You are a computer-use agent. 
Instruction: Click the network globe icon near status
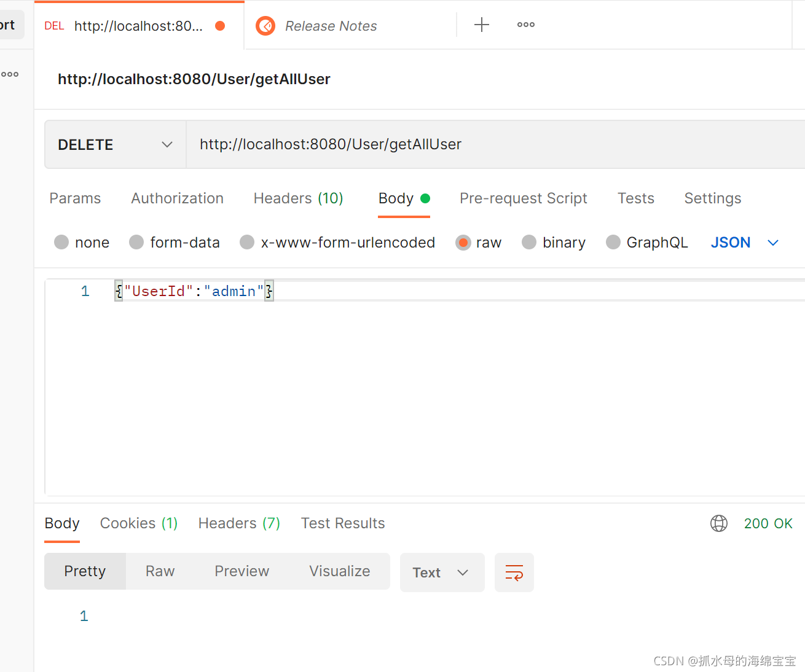719,523
